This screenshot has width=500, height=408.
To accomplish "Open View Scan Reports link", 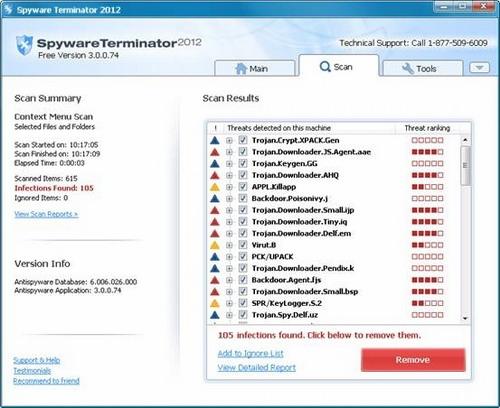I will pos(46,214).
